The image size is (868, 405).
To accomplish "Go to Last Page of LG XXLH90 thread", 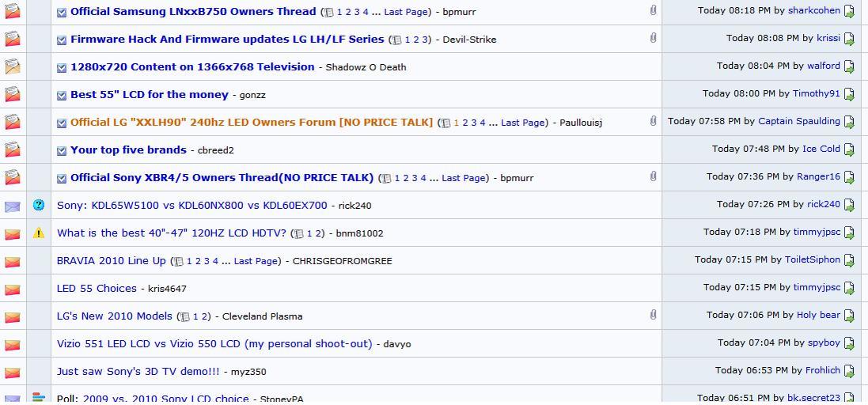I will (x=523, y=123).
